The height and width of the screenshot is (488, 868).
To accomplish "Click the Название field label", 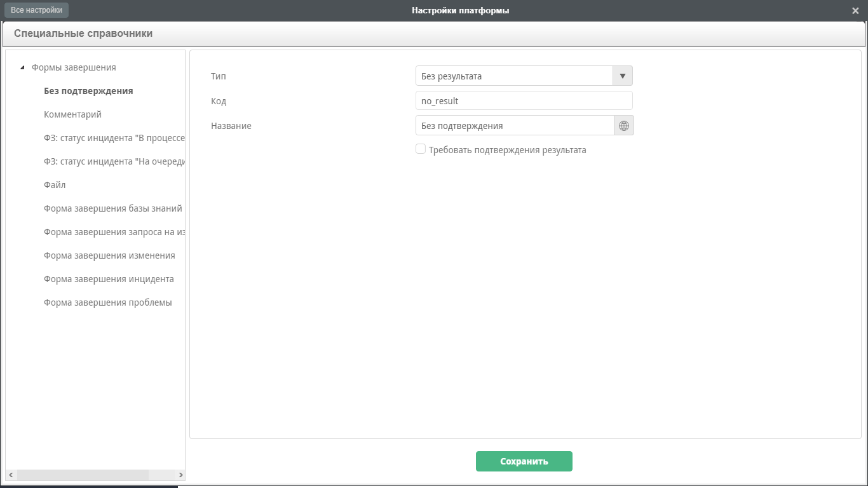I will [x=231, y=126].
